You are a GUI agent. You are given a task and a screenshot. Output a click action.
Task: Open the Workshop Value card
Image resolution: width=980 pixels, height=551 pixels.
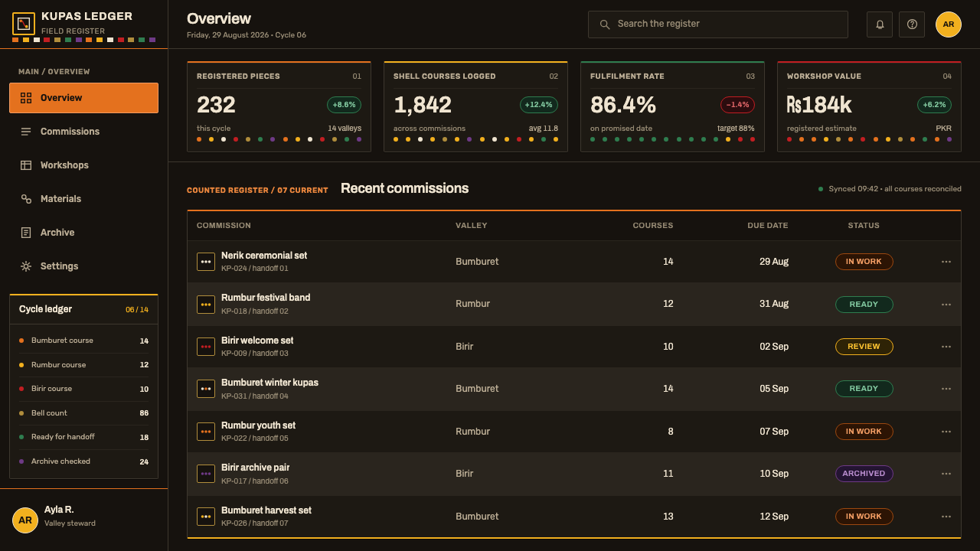(x=869, y=106)
